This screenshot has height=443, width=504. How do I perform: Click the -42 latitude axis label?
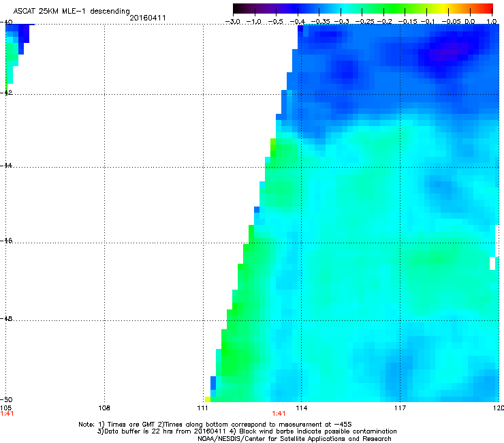tap(6, 93)
